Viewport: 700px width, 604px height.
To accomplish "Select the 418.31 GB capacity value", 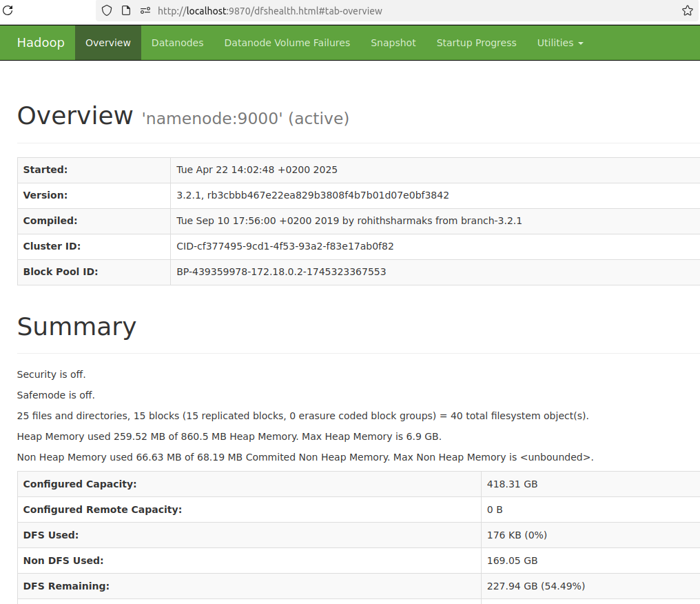I will coord(512,484).
